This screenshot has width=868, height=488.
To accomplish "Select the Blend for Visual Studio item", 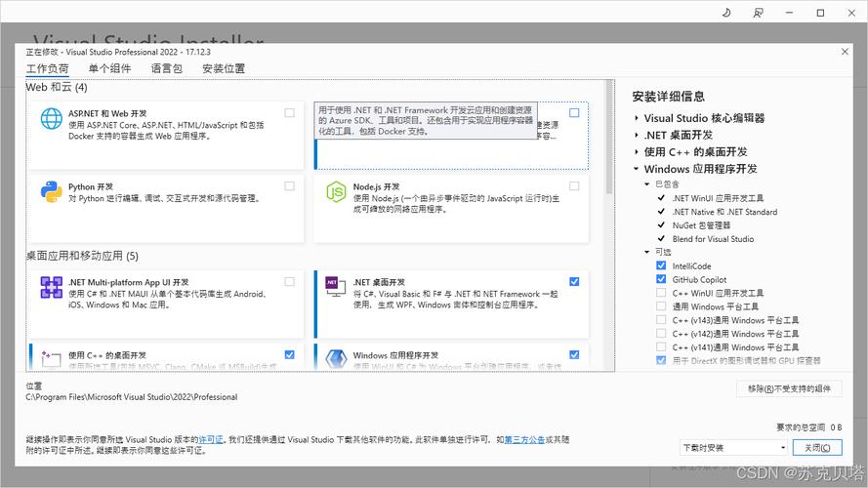I will 713,239.
